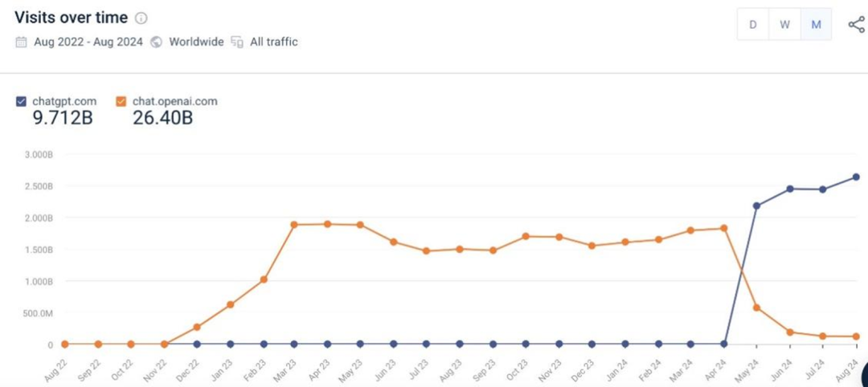This screenshot has width=868, height=387.
Task: Open the info icon beside Visits over time
Action: click(x=141, y=18)
